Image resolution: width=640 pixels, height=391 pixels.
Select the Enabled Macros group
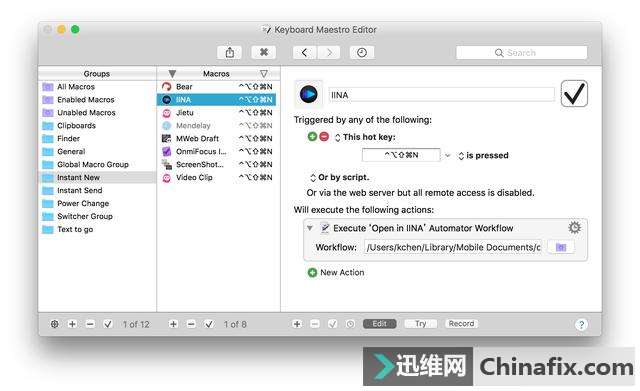pyautogui.click(x=97, y=100)
